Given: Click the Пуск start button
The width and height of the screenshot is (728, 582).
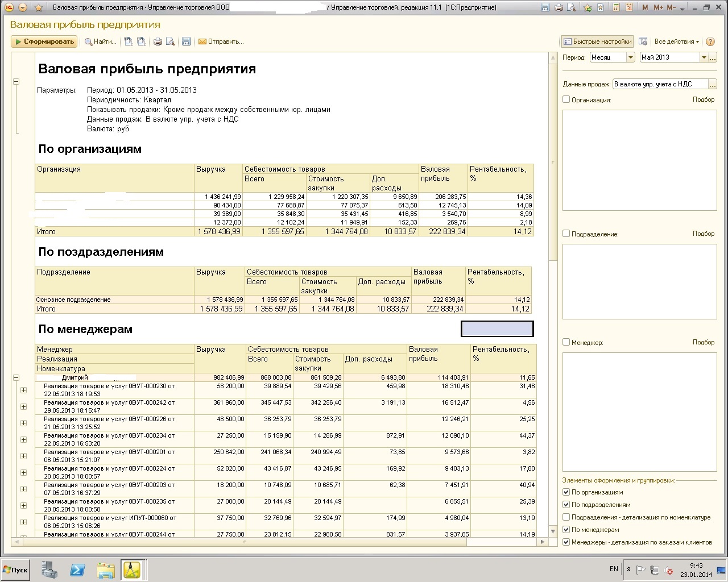Looking at the screenshot, I should [15, 569].
